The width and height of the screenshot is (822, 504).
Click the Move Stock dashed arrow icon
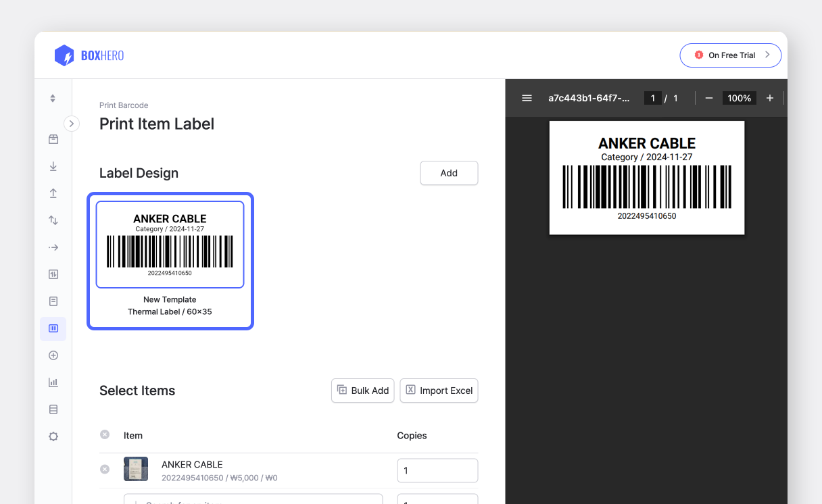coord(53,247)
